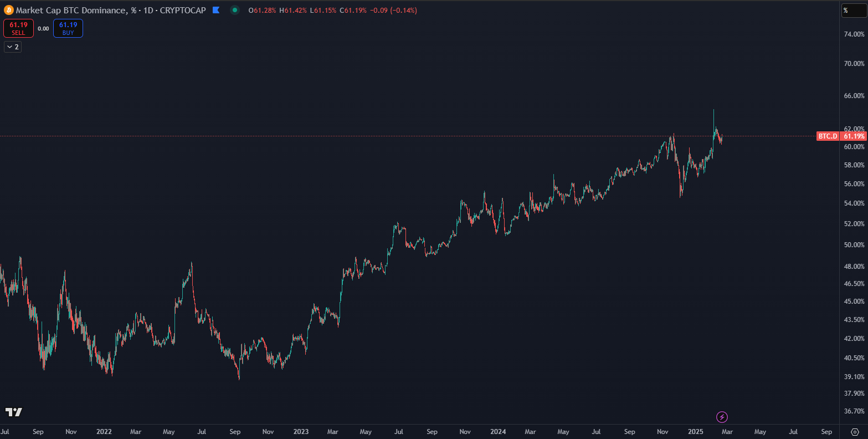868x439 pixels.
Task: Click the green market status dot
Action: click(x=235, y=10)
